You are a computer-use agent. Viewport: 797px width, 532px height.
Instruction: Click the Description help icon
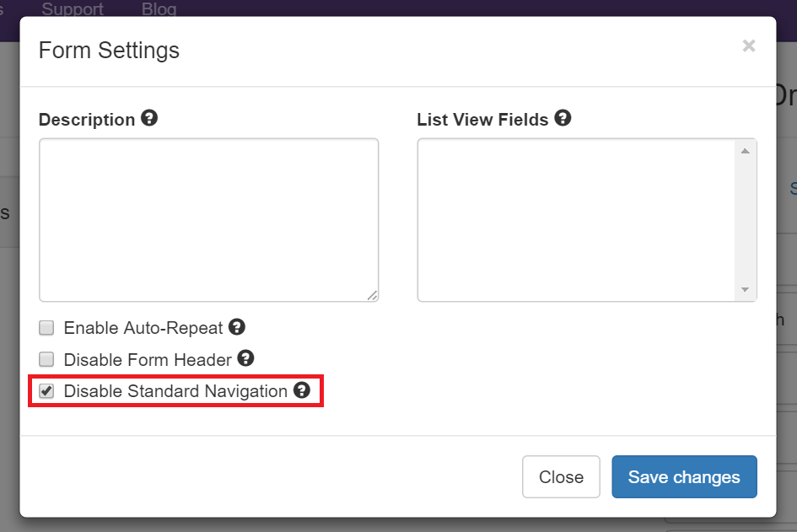[149, 119]
